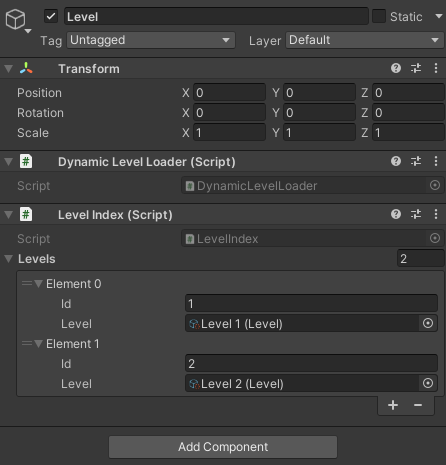The image size is (446, 465).
Task: Open the GameObject cube icon picker
Action: 16,20
